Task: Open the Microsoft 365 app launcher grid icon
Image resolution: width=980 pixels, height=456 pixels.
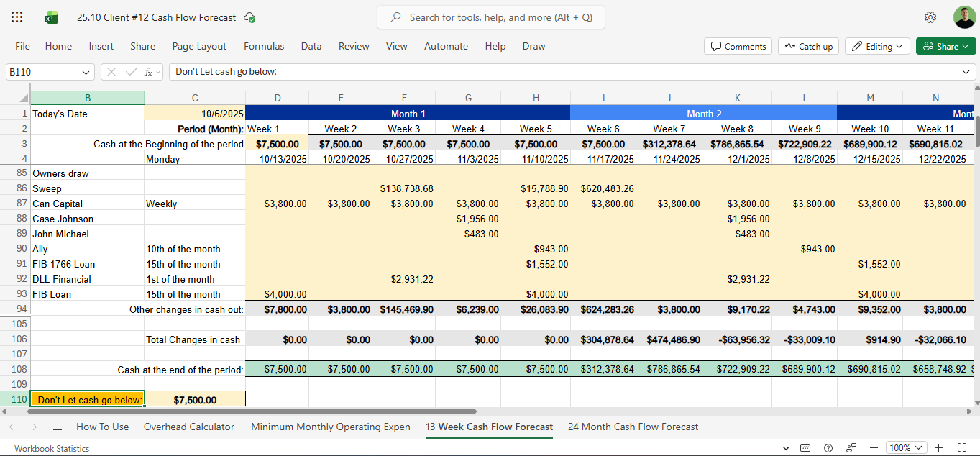Action: (16, 17)
